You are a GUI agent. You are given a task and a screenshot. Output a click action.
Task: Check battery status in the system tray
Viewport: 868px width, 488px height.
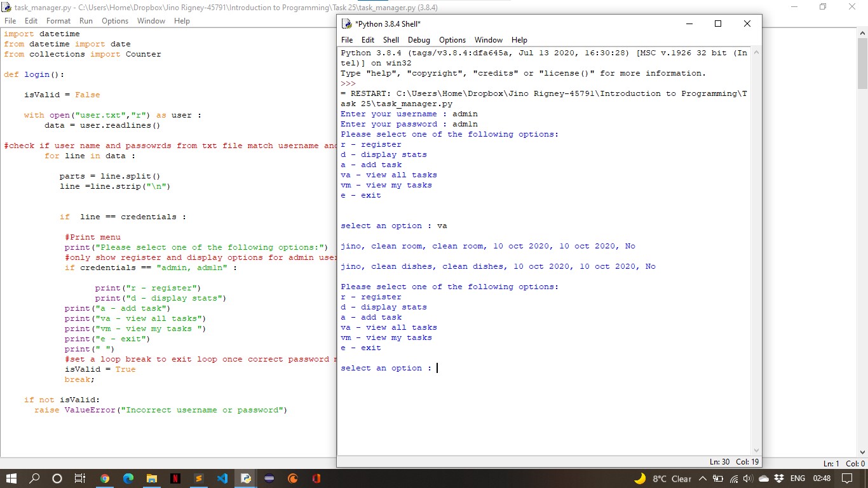click(719, 478)
